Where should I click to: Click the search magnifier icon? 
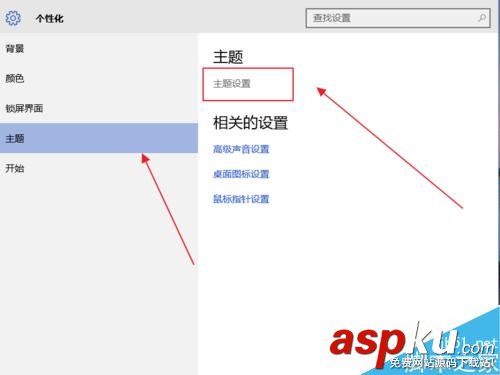coord(482,18)
